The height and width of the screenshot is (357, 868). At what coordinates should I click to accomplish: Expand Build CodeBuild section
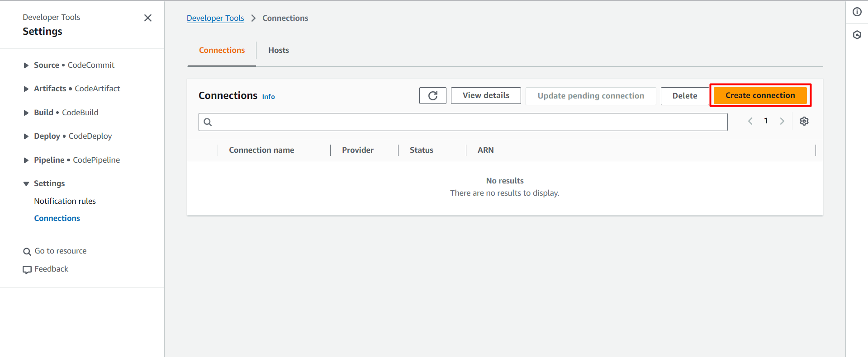[26, 113]
